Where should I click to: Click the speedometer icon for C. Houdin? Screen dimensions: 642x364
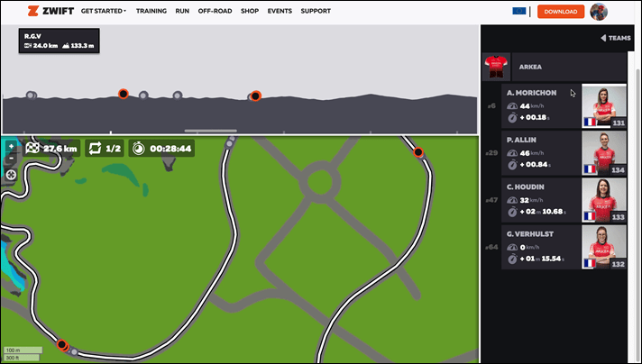coord(512,200)
